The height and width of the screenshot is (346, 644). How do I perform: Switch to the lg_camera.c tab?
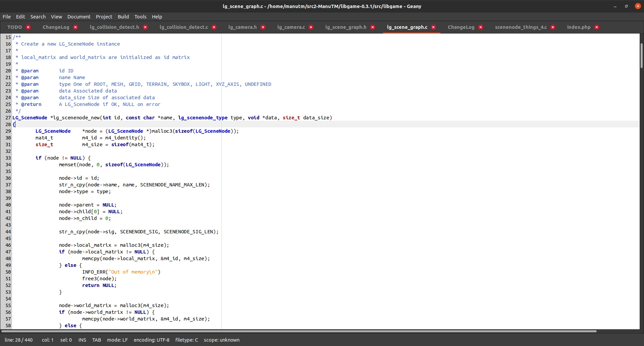click(291, 27)
